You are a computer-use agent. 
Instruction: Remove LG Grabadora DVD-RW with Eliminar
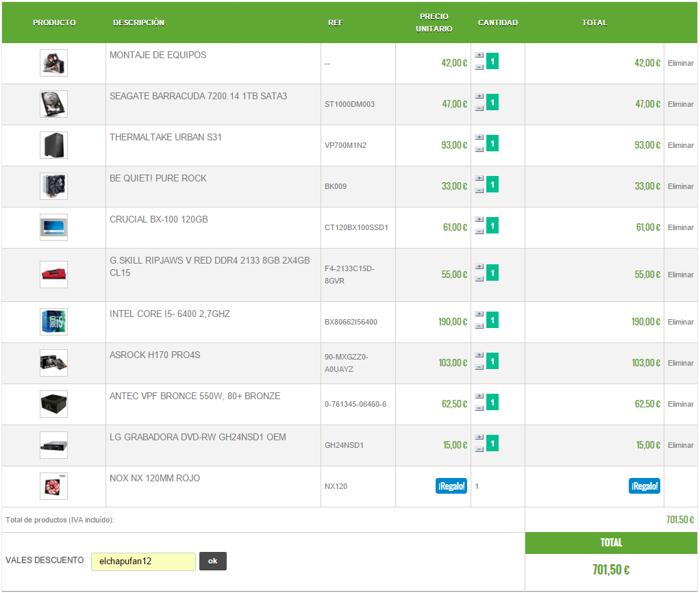(680, 445)
